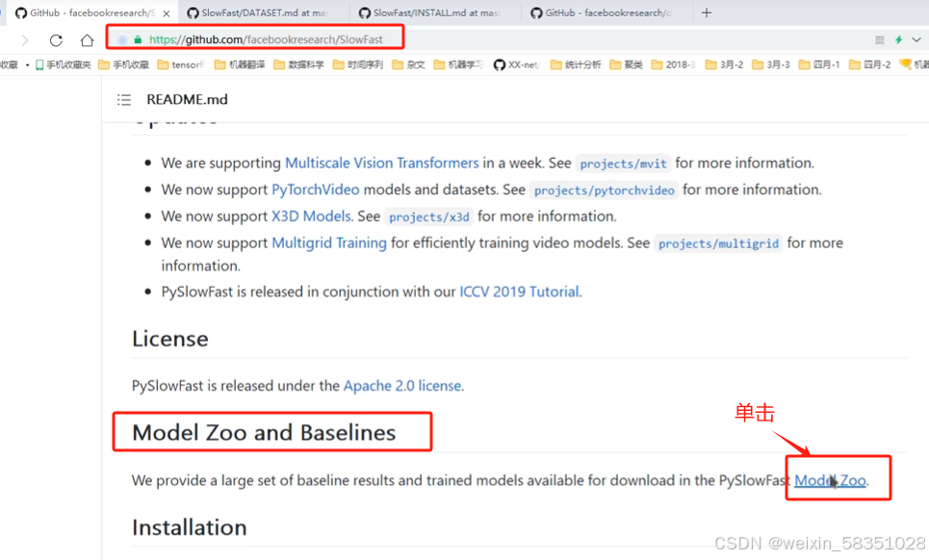Close the first GitHub facebookresearch tab
Viewport: 929px width, 560px height.
[167, 13]
